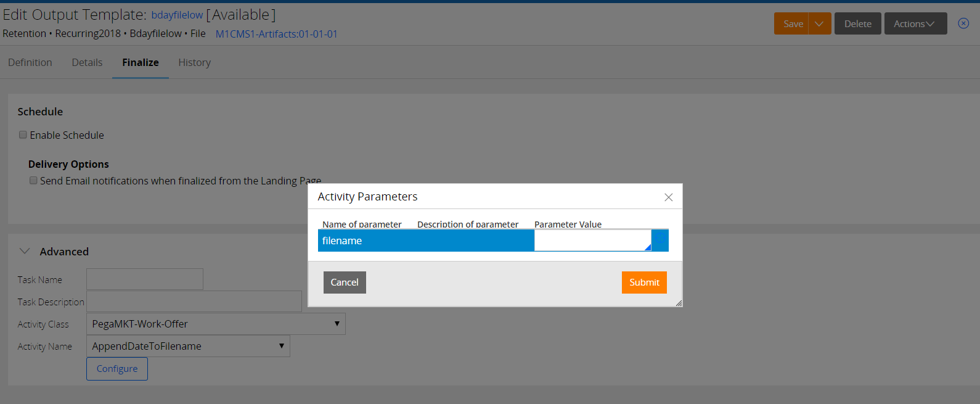Enable the Schedule checkbox
Image resolution: width=980 pixels, height=404 pixels.
click(23, 134)
